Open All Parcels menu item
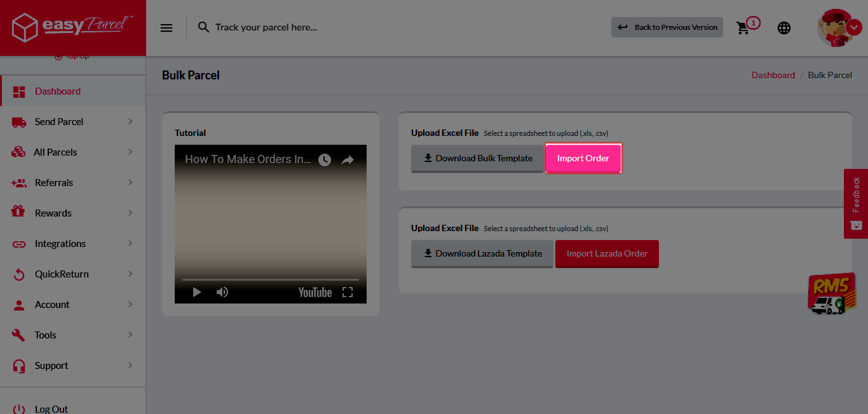Image resolution: width=868 pixels, height=414 pixels. [x=73, y=152]
